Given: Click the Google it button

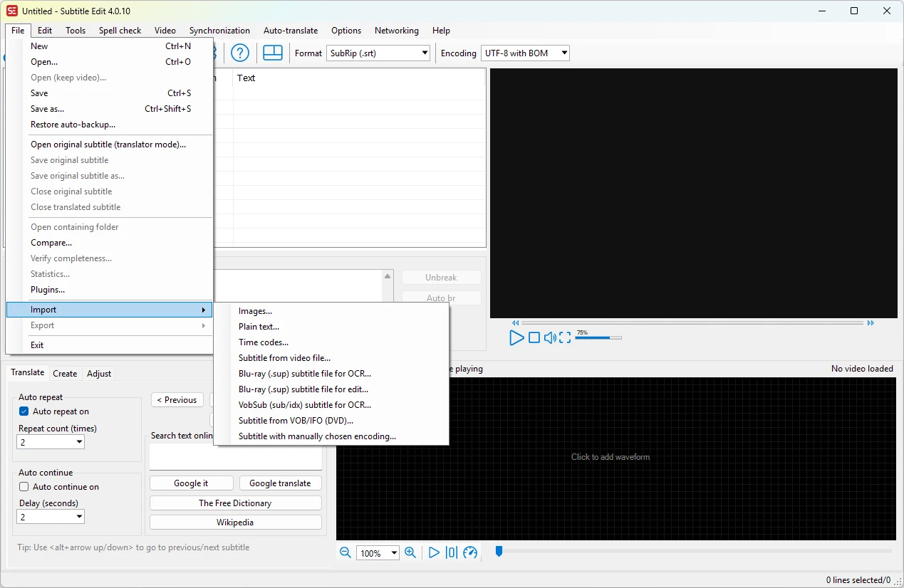Looking at the screenshot, I should 191,483.
